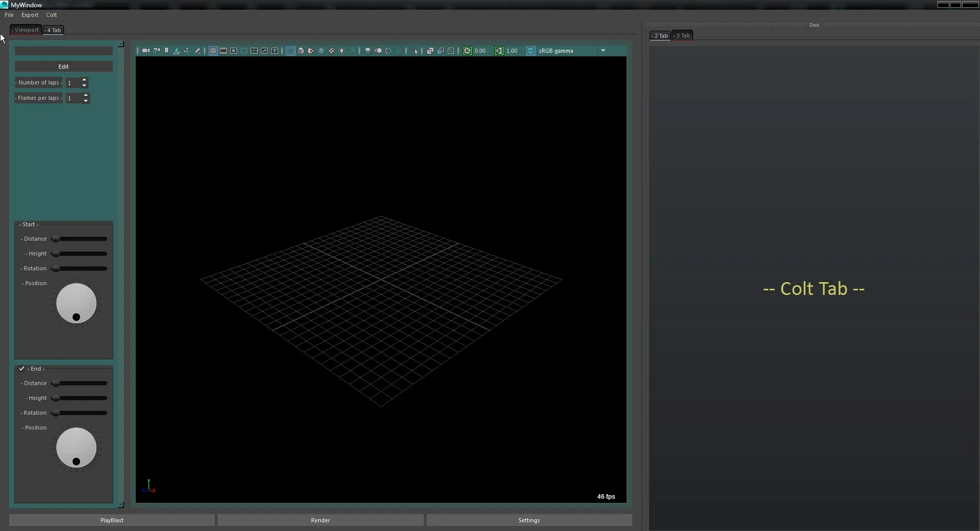
Task: Toggle the isolate select icon
Action: click(414, 51)
